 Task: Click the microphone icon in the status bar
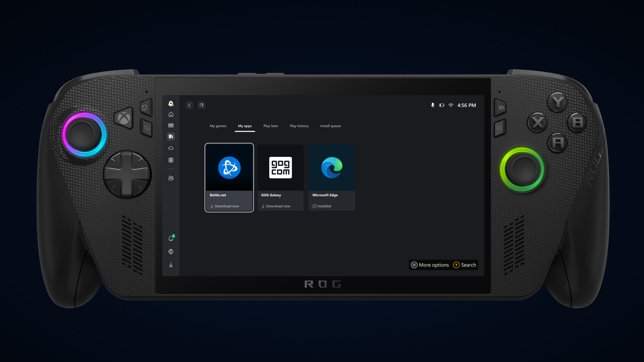tap(433, 105)
